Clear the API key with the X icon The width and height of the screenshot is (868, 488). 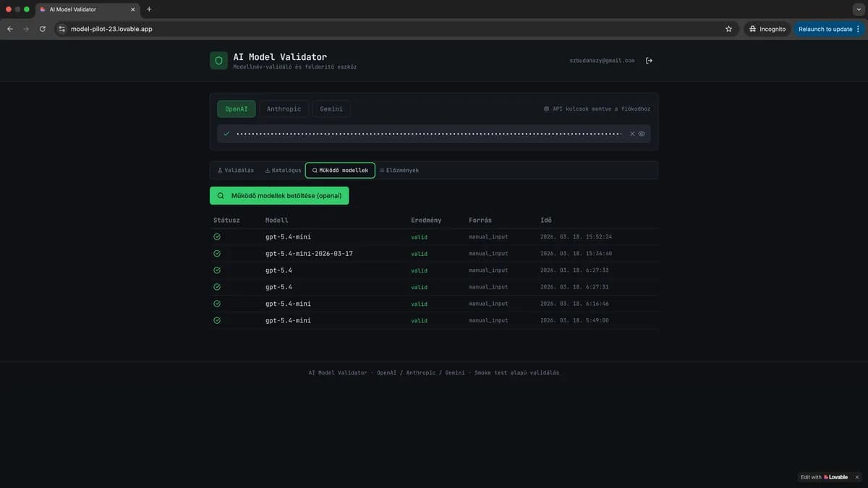(632, 134)
